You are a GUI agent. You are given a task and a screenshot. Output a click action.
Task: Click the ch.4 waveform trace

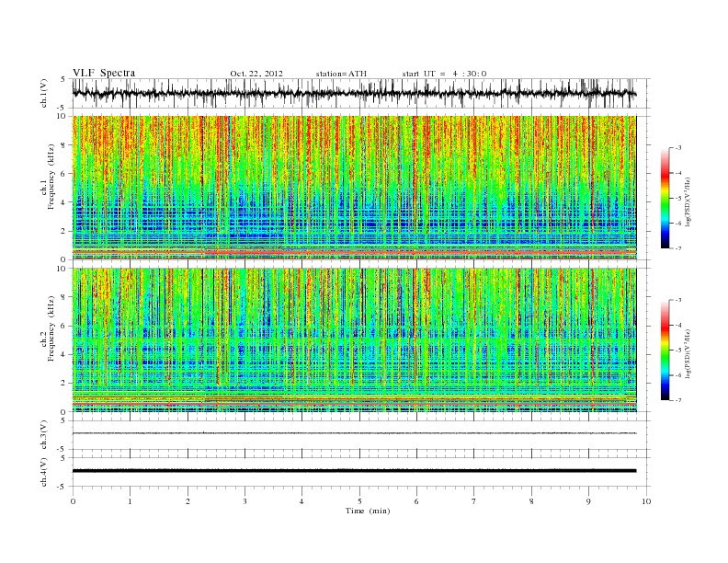[x=354, y=471]
